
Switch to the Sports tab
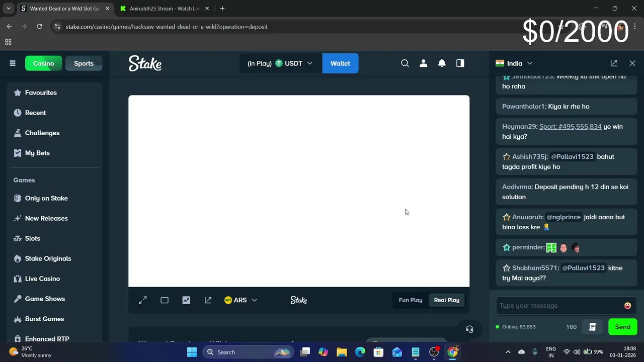(84, 63)
